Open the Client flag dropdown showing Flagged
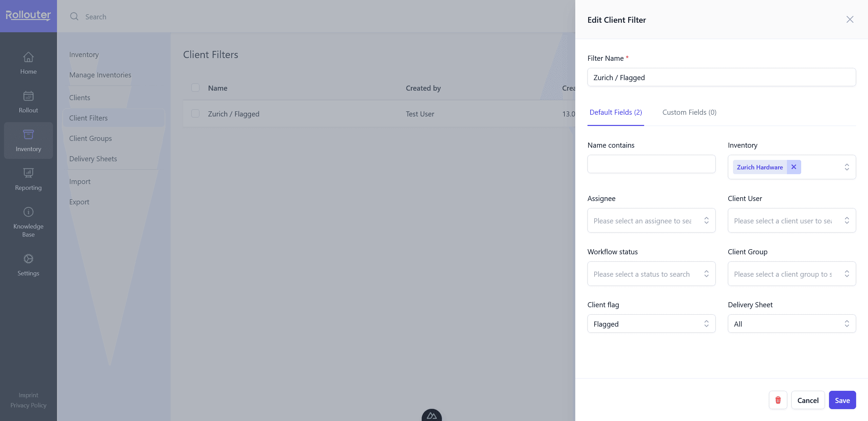The width and height of the screenshot is (868, 421). click(x=651, y=324)
